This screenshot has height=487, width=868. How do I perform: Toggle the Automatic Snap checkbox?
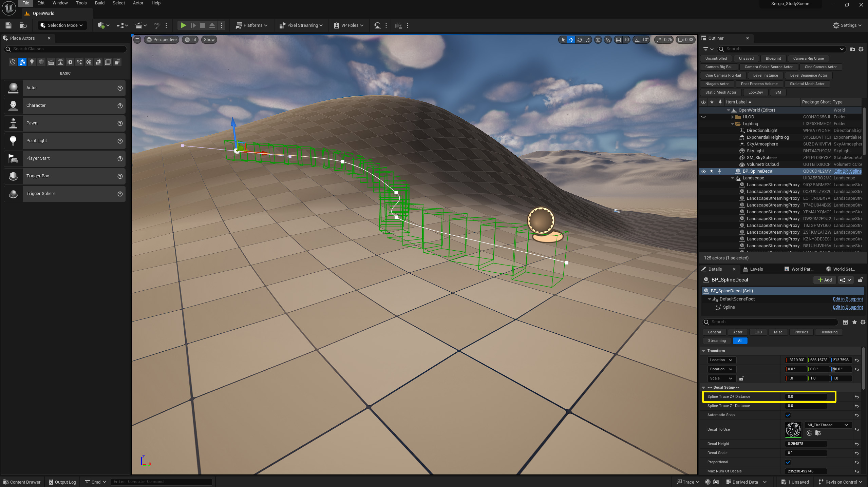click(788, 415)
